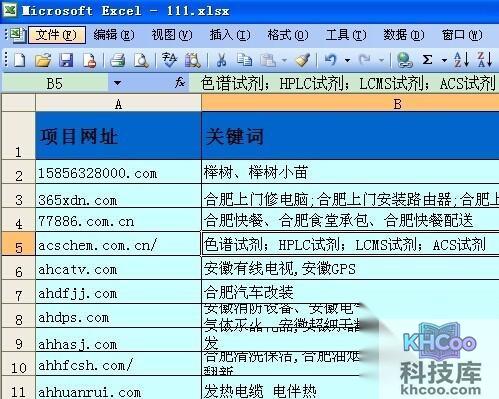The height and width of the screenshot is (399, 499).
Task: Cut selection with the scissors icon
Action: tap(221, 60)
